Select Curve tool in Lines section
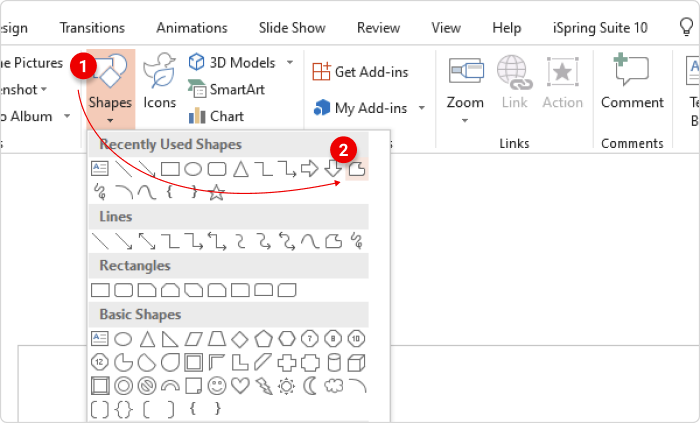The image size is (700, 423). click(x=310, y=241)
